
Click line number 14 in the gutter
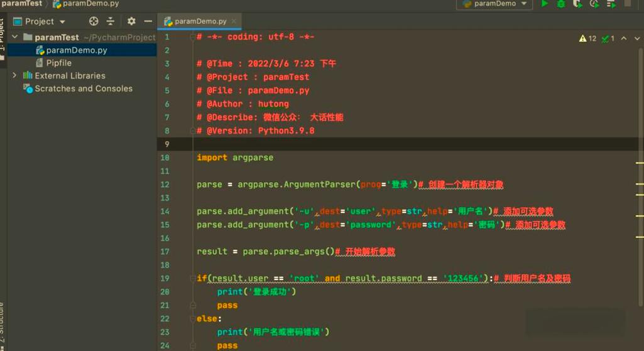pyautogui.click(x=165, y=211)
